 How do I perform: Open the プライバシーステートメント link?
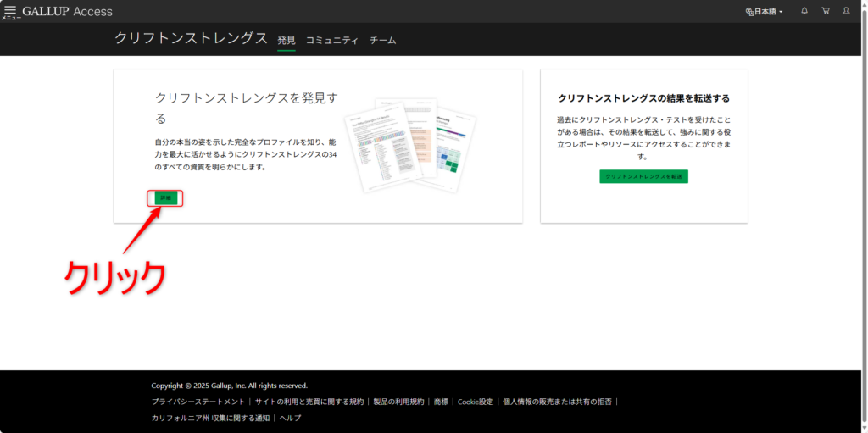coord(198,402)
